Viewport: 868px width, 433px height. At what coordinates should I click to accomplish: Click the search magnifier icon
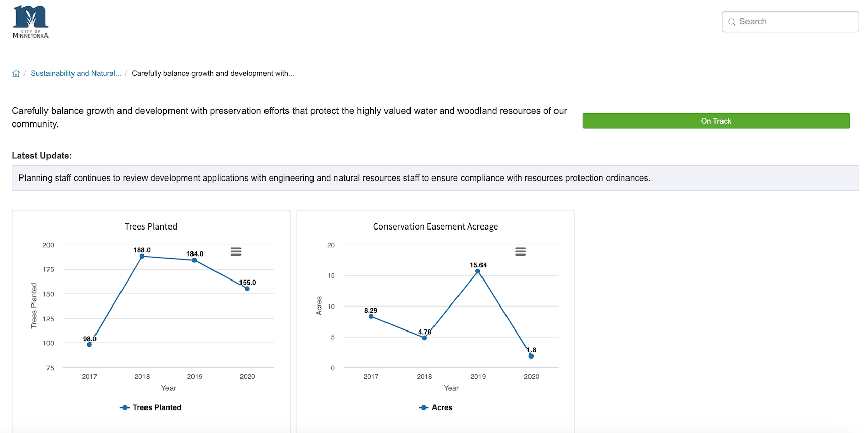(732, 22)
